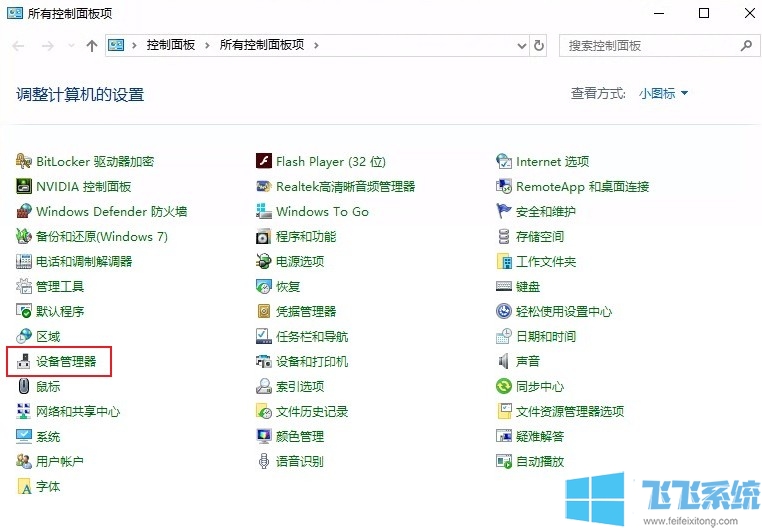Screen dimensions: 762x528
Task: Click 疑难解答 icon
Action: (x=504, y=436)
